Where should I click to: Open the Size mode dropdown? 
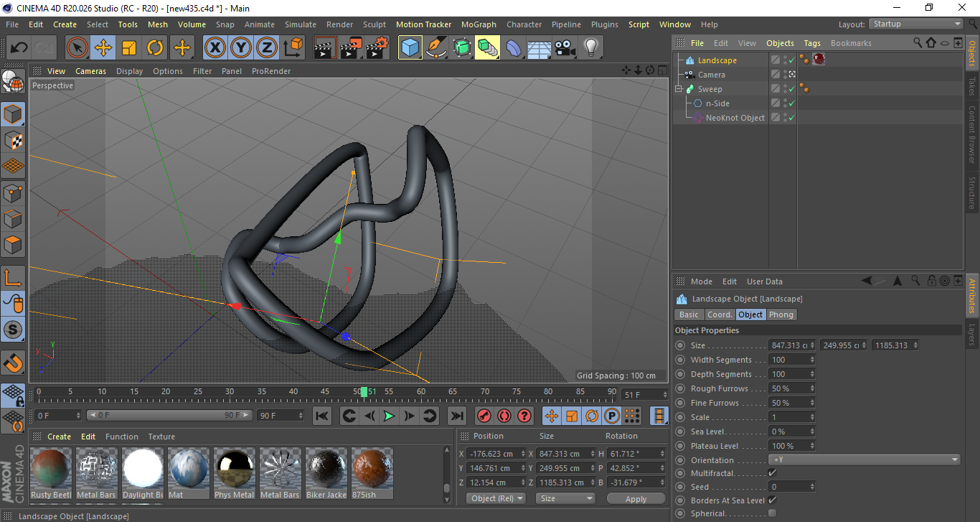(567, 498)
